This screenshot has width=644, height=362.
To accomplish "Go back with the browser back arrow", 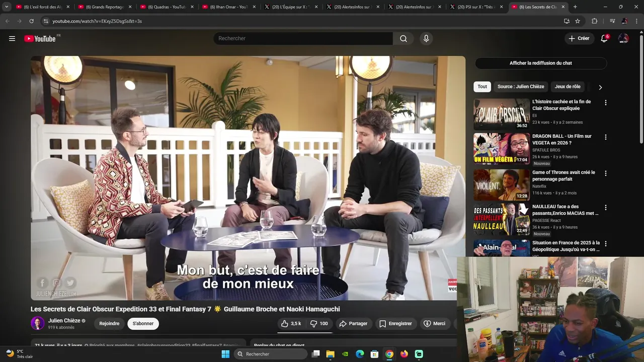I will click(x=7, y=21).
